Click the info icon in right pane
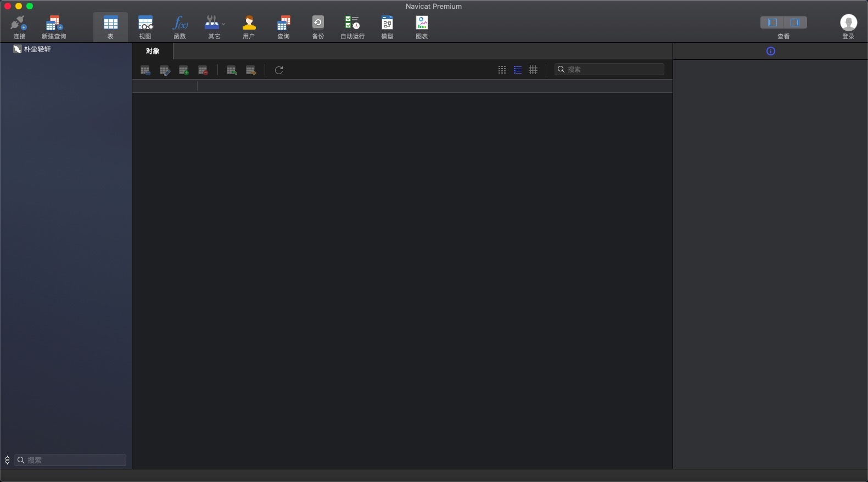The width and height of the screenshot is (868, 482). tap(771, 51)
